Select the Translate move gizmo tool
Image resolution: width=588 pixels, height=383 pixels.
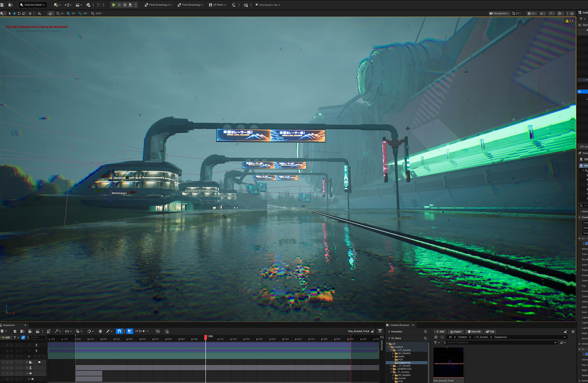pos(14,13)
